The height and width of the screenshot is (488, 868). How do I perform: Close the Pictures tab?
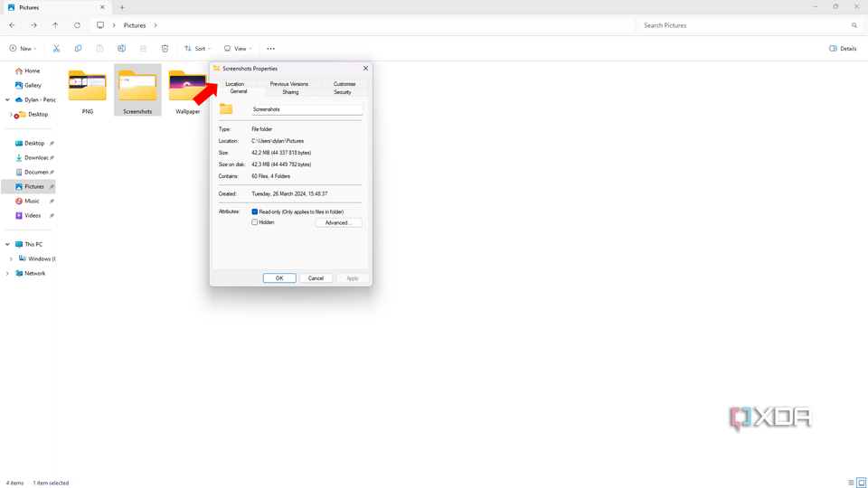(x=102, y=8)
